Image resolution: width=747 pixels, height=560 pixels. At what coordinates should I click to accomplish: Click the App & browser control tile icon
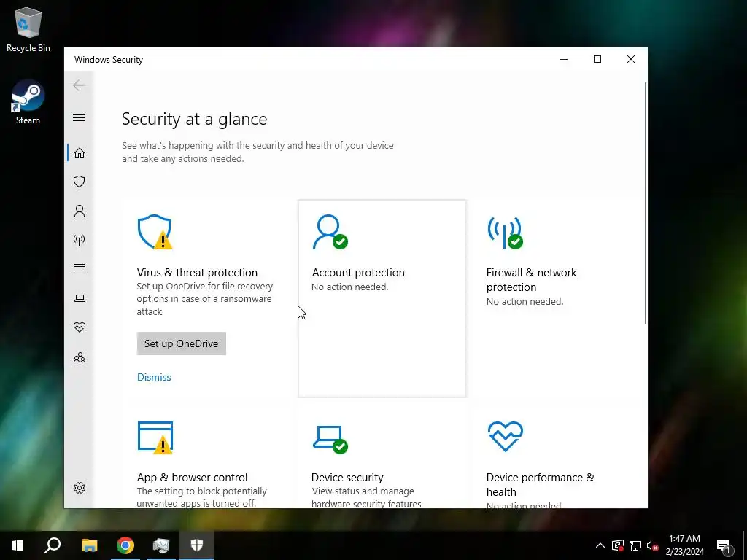tap(155, 437)
